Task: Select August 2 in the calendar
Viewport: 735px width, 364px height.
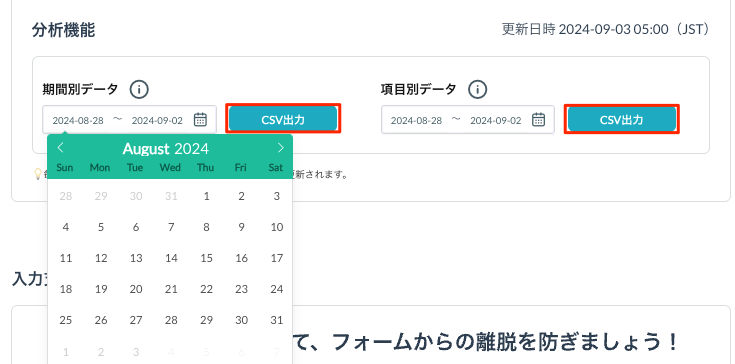Action: [241, 196]
